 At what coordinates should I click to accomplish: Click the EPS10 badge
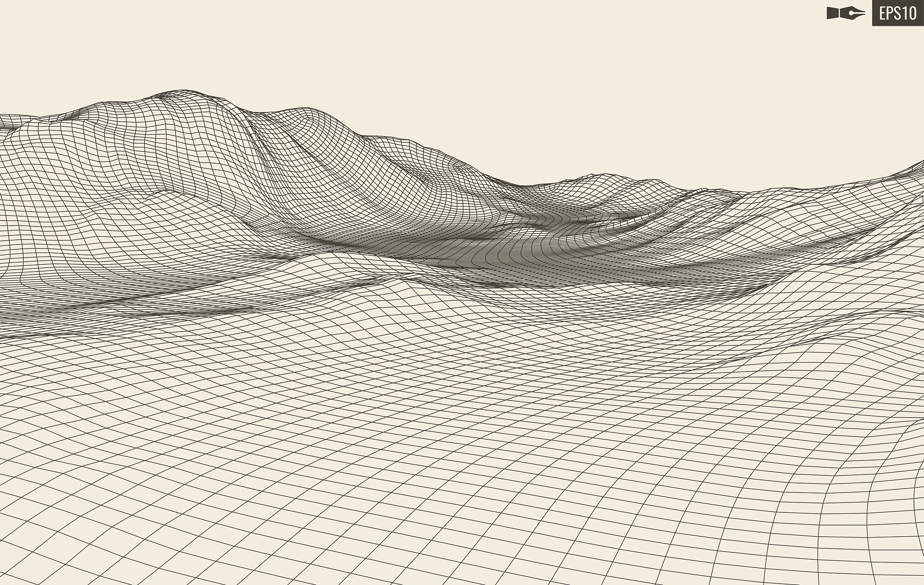(897, 13)
